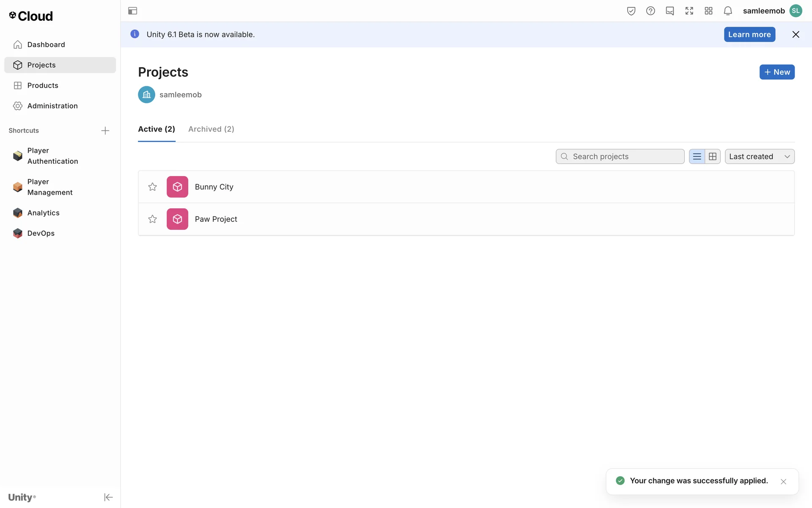Click the feedback chat icon in header
The width and height of the screenshot is (812, 508).
[669, 11]
